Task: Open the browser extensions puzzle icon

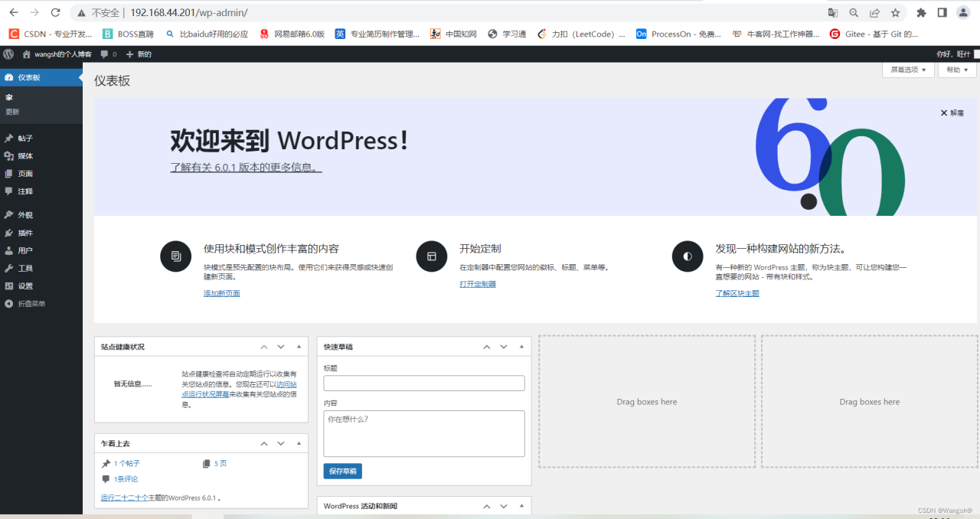Action: 921,12
